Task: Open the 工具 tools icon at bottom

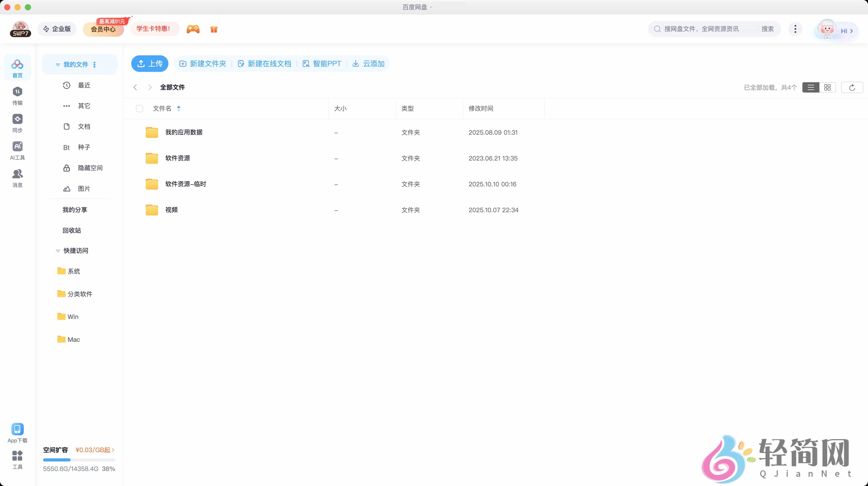Action: 17,456
